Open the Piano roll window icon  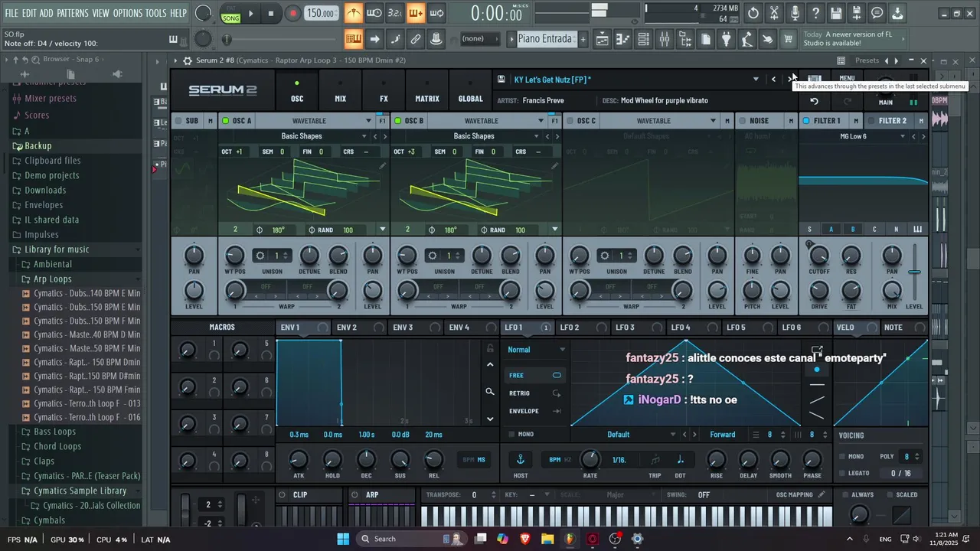623,39
